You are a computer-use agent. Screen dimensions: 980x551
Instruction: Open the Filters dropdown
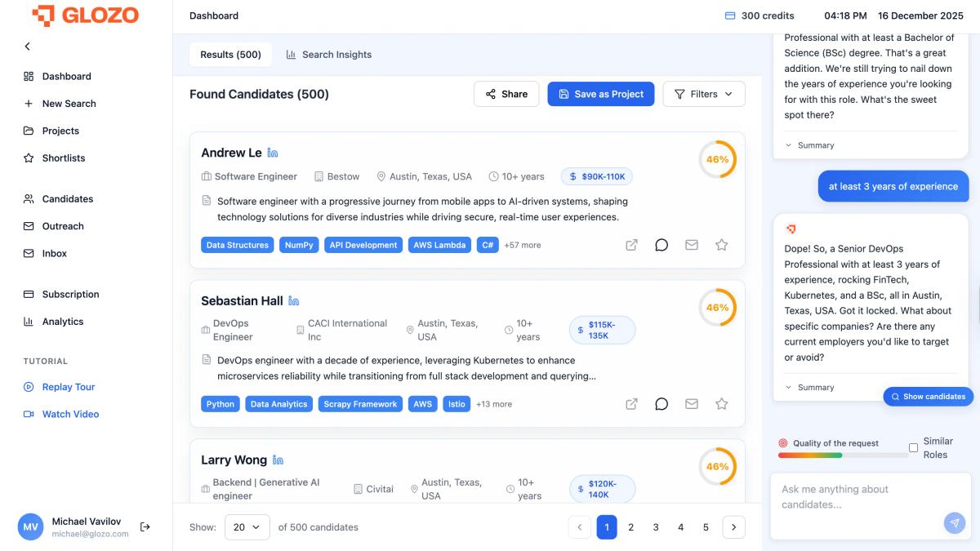click(x=703, y=94)
